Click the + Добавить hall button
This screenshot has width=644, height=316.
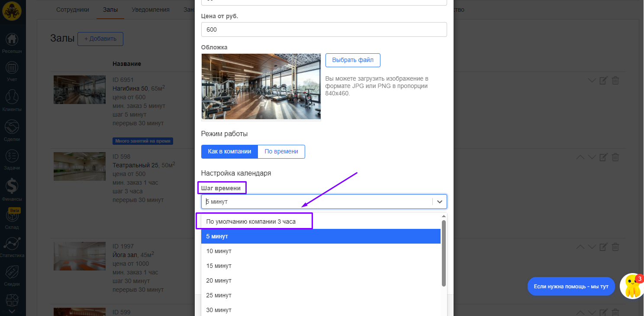coord(100,39)
